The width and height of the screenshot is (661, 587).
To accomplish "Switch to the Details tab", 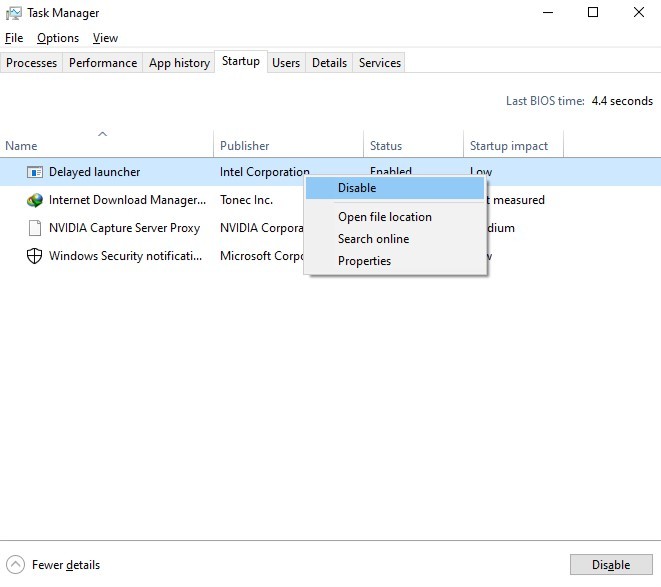I will 329,63.
